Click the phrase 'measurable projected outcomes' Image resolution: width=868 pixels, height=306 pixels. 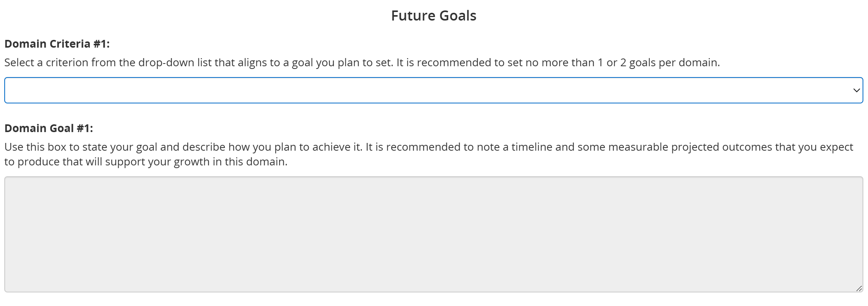(x=690, y=147)
